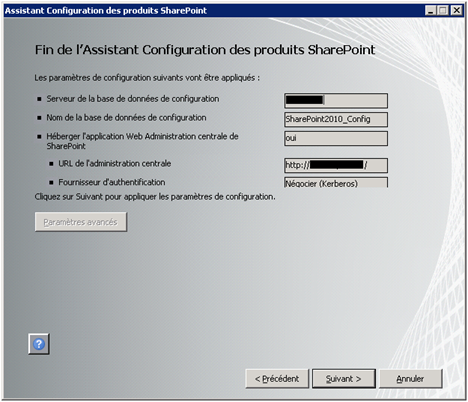This screenshot has height=402, width=468.
Task: Click the 'Les paramètres de configuration suivants' text
Action: (x=147, y=78)
